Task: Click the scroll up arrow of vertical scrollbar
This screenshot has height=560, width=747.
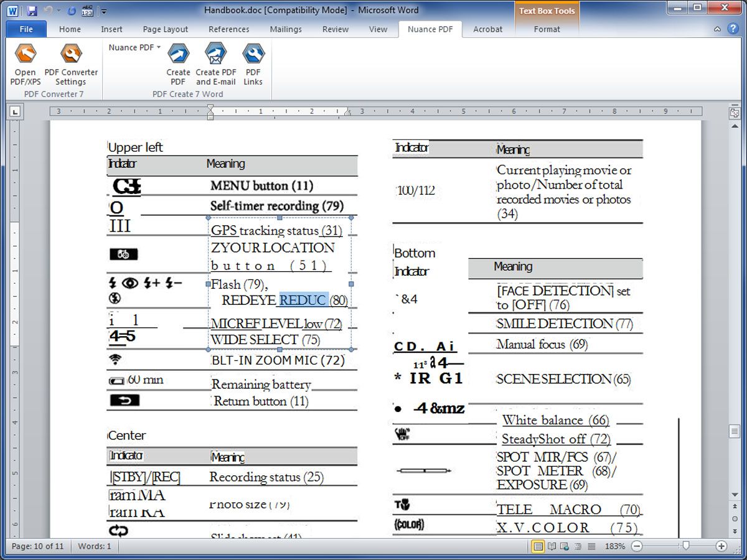Action: pos(735,127)
